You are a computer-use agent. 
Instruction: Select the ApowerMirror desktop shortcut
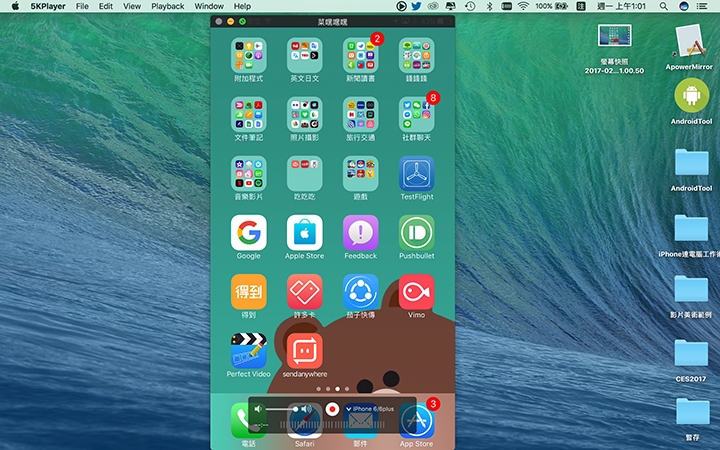(690, 41)
